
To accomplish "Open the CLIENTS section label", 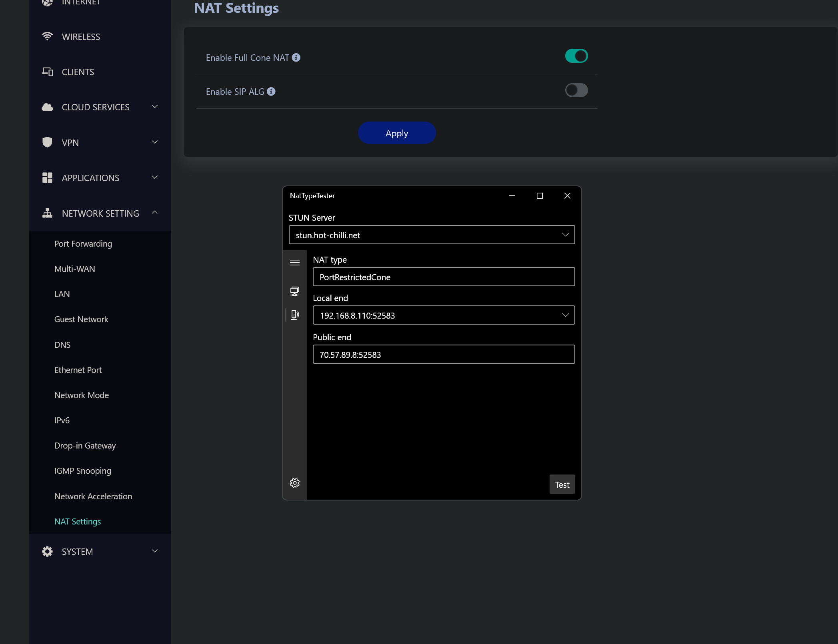I will point(78,72).
